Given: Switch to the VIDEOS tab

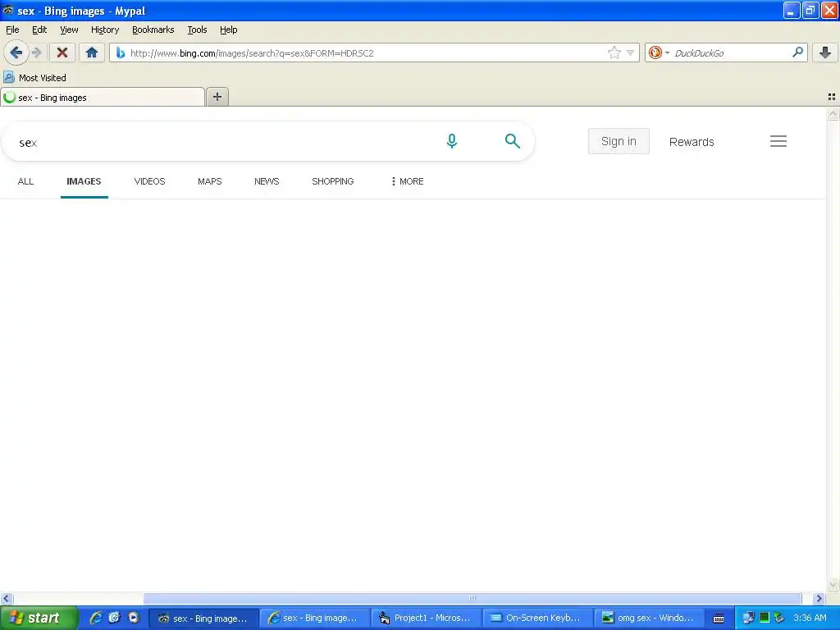Looking at the screenshot, I should [x=149, y=181].
